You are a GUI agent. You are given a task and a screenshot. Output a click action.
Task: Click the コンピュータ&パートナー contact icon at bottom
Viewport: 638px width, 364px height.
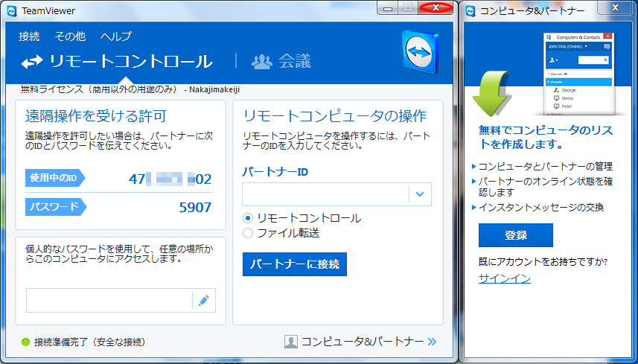(291, 342)
